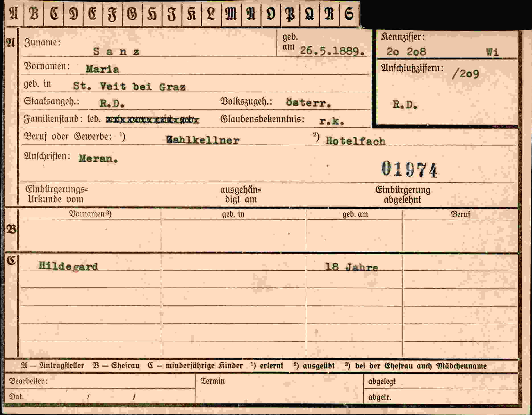Select the letter H index tab
This screenshot has width=532, height=415.
(152, 13)
